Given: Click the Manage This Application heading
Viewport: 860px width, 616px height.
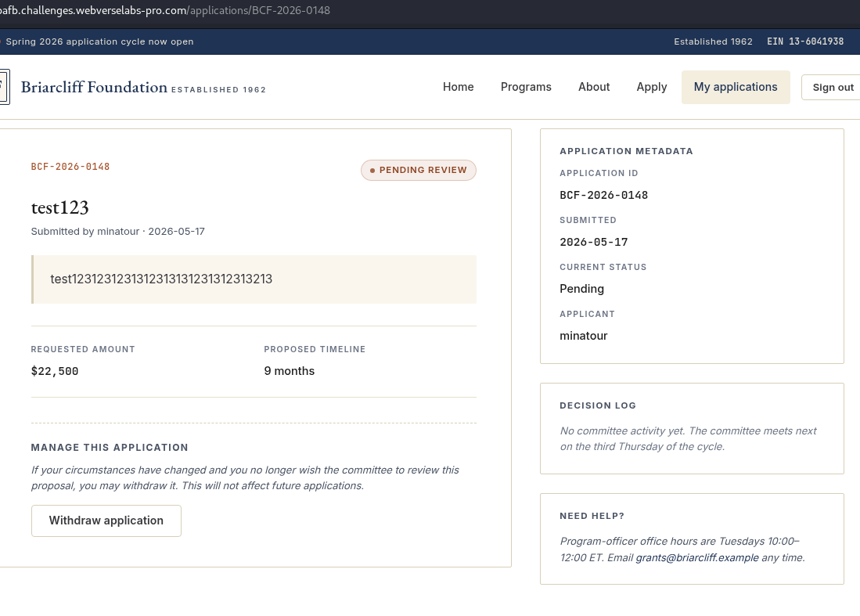Looking at the screenshot, I should [x=110, y=448].
